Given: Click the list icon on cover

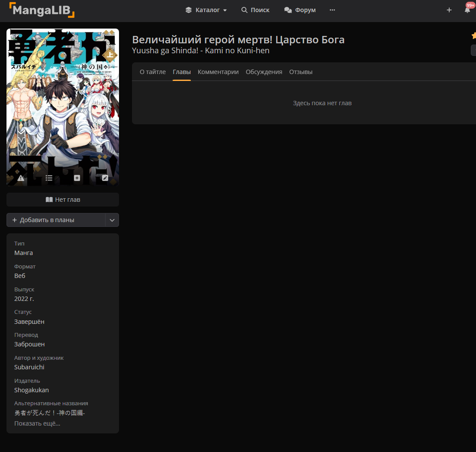Looking at the screenshot, I should point(49,178).
